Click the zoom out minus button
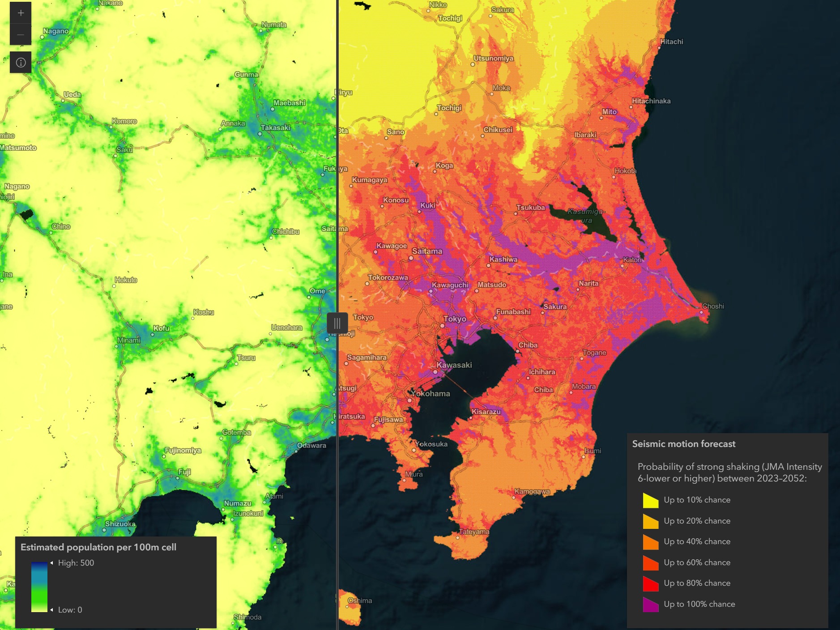This screenshot has width=840, height=630. coord(21,35)
